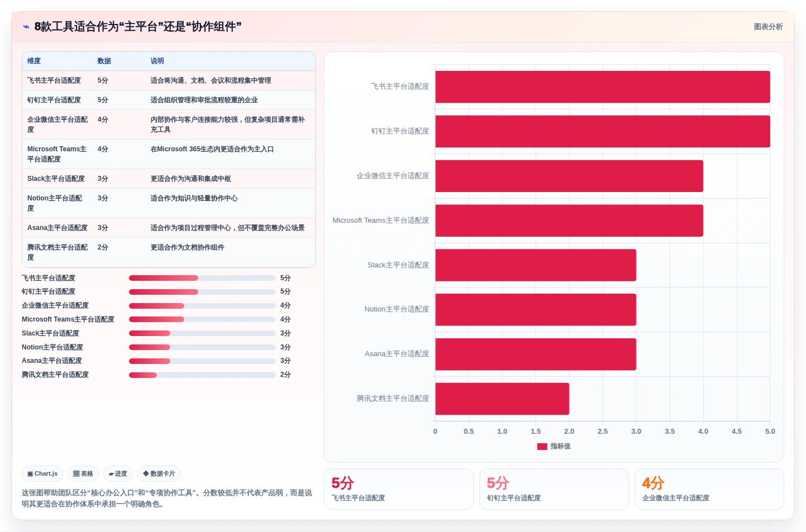This screenshot has width=806, height=532.
Task: Click the Asana主平台适配度 chart bar
Action: (x=536, y=354)
